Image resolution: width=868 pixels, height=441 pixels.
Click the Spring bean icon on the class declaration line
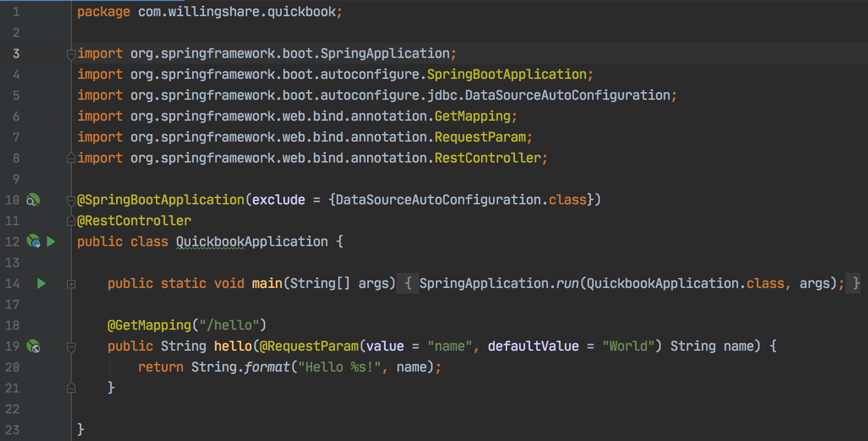point(32,241)
